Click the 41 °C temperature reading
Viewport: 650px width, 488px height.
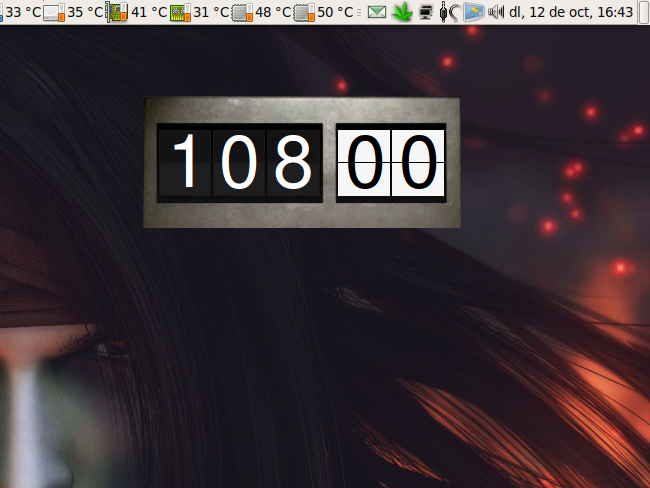tap(149, 12)
